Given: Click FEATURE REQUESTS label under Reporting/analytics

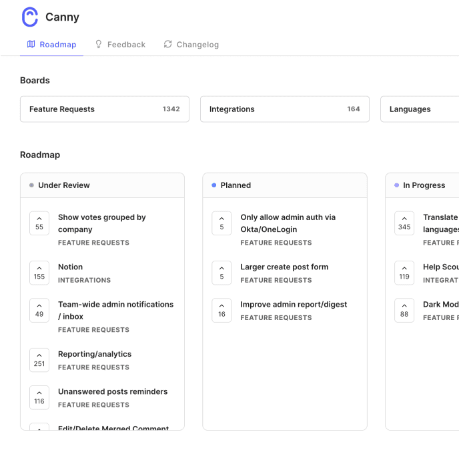Looking at the screenshot, I should pyautogui.click(x=93, y=367).
